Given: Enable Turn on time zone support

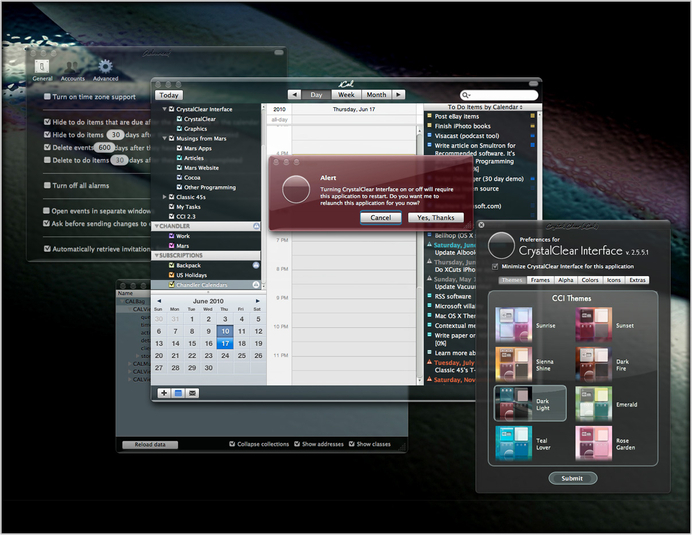Looking at the screenshot, I should pyautogui.click(x=47, y=97).
